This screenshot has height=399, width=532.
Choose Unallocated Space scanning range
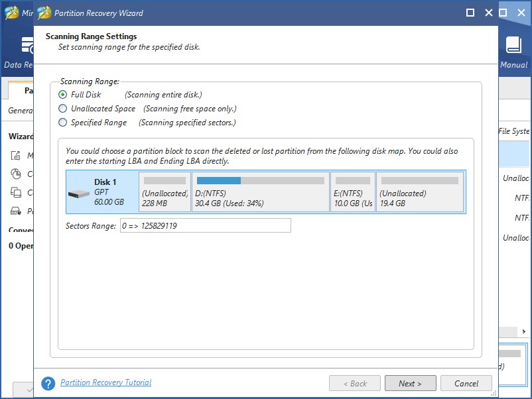coord(63,109)
